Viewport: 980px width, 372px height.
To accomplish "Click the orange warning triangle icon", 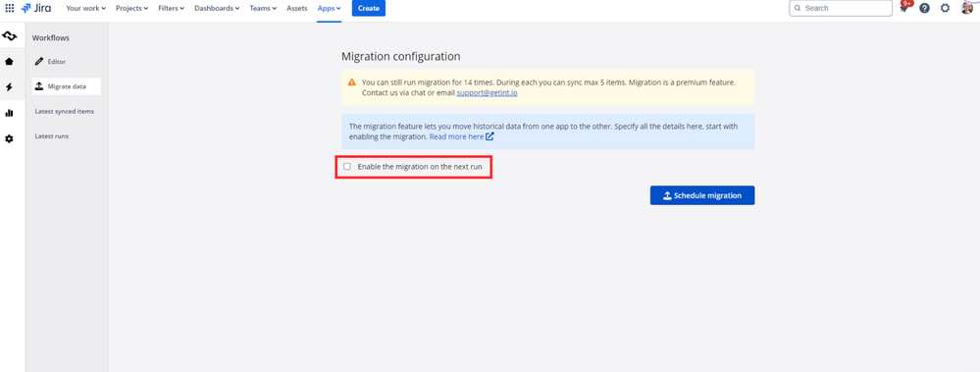I will [x=352, y=81].
